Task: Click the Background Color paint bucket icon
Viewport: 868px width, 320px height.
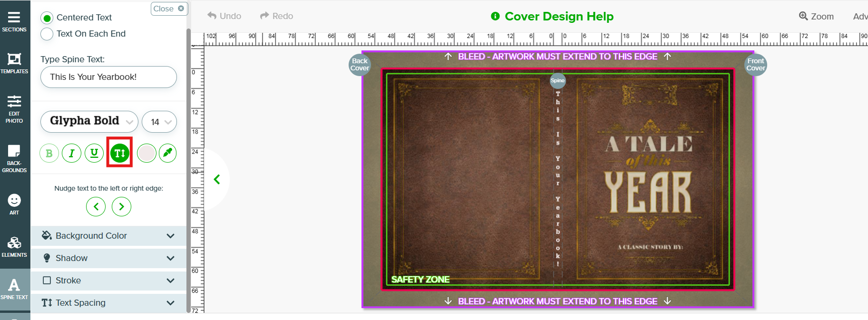Action: [x=47, y=235]
